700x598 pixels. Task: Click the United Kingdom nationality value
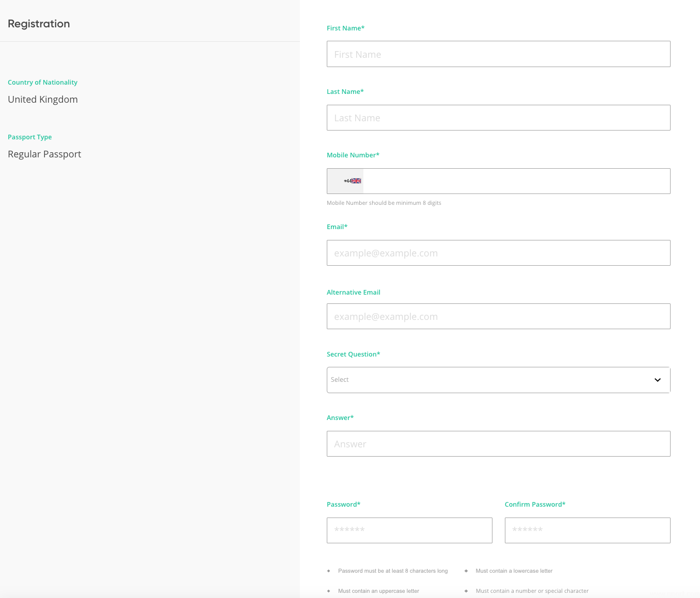point(43,100)
